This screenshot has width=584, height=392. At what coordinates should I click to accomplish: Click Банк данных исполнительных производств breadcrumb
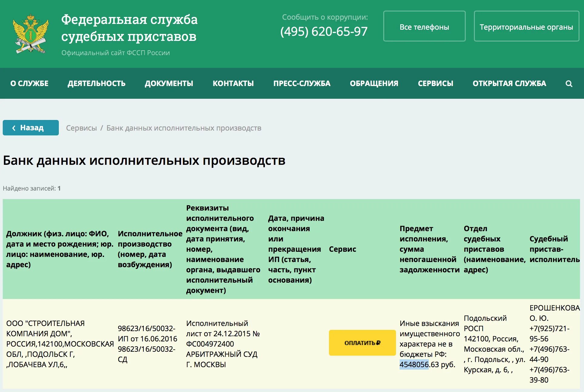[x=184, y=128]
